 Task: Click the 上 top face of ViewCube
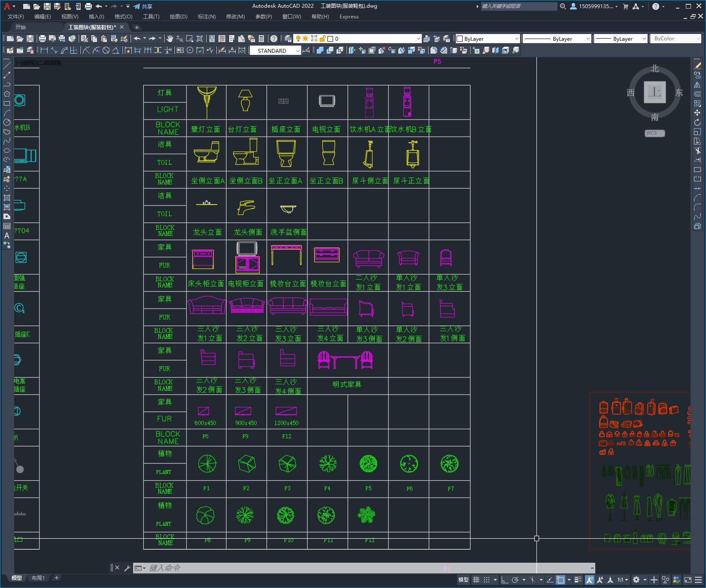[x=655, y=92]
